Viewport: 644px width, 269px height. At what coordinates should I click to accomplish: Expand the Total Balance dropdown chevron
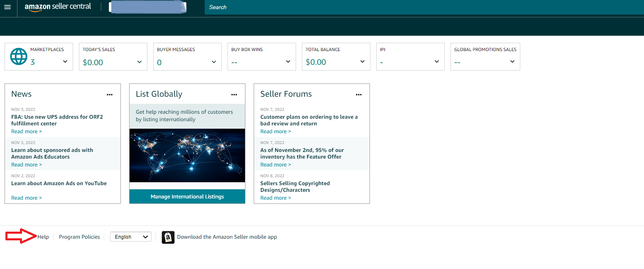pos(362,62)
